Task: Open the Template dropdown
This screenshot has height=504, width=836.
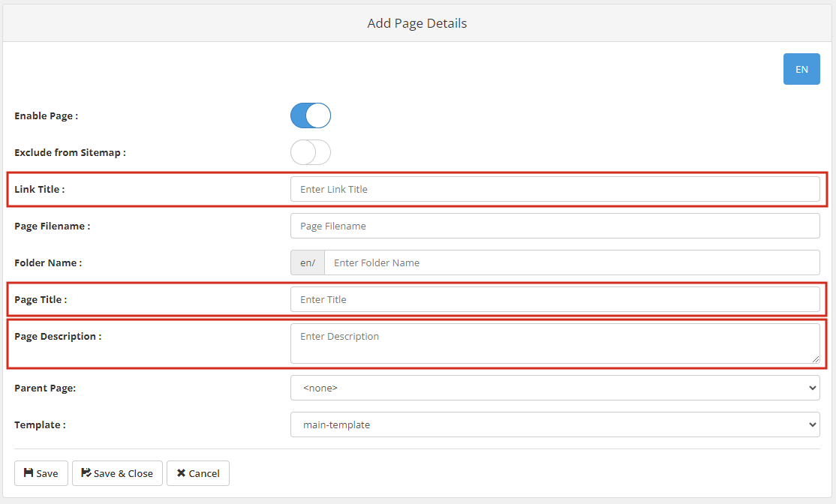Action: 555,424
